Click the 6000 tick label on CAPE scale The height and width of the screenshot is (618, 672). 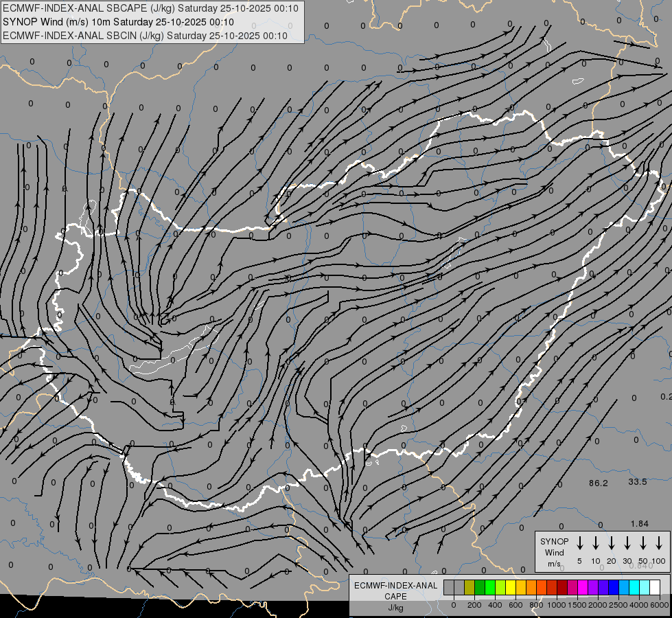[660, 605]
